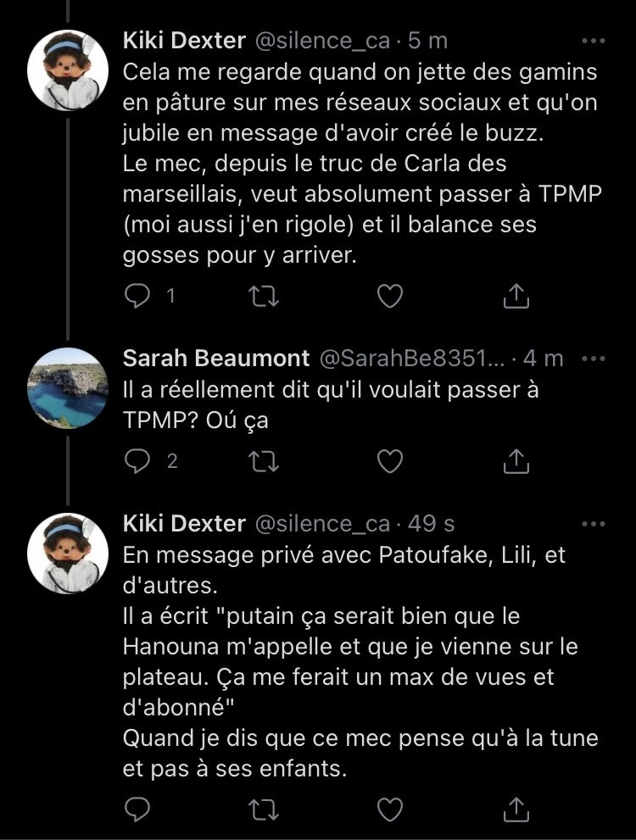Image resolution: width=636 pixels, height=840 pixels.
Task: Open @silence_ca handle on the 49 s tweet
Action: [x=325, y=524]
